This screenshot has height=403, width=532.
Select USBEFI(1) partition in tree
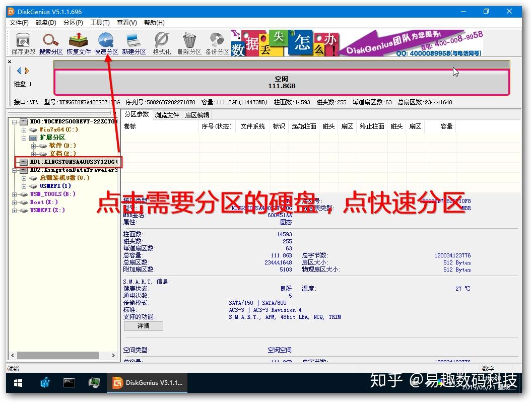point(55,186)
